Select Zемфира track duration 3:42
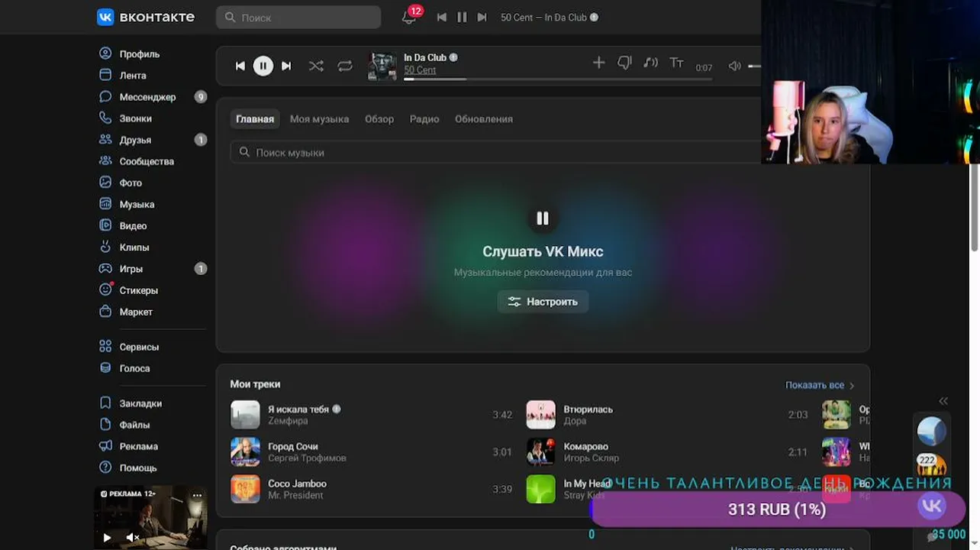 [x=502, y=415]
